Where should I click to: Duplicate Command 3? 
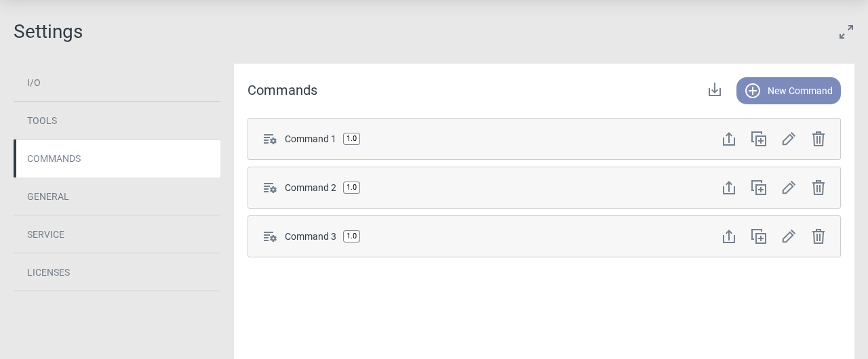point(759,236)
